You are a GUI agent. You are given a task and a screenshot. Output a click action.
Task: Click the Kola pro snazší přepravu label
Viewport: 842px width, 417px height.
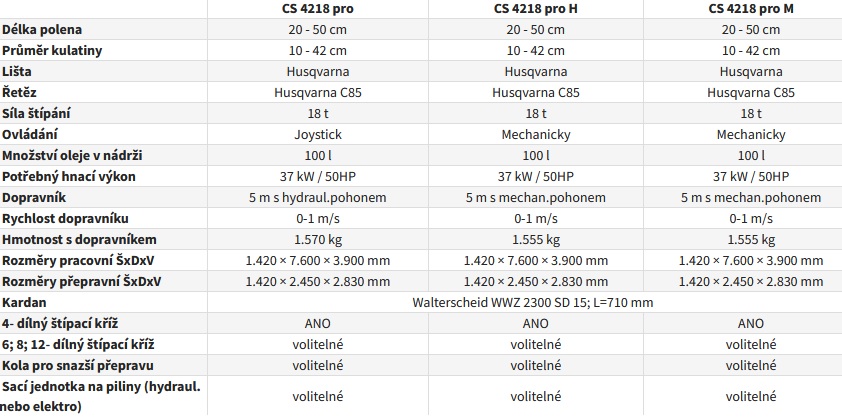click(x=78, y=365)
